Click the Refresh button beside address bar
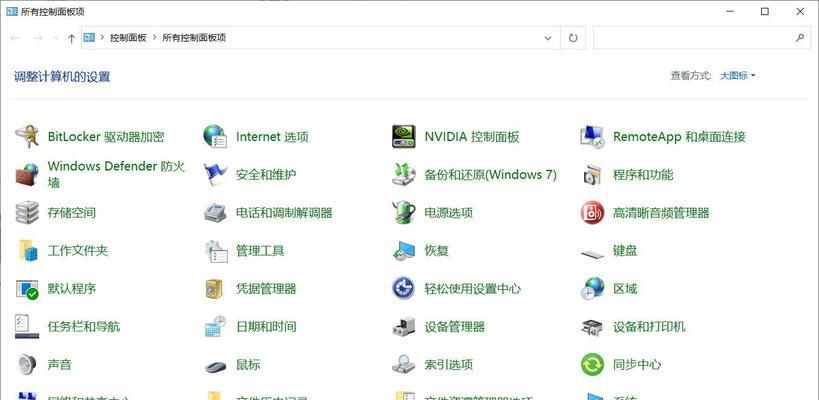 click(x=573, y=38)
